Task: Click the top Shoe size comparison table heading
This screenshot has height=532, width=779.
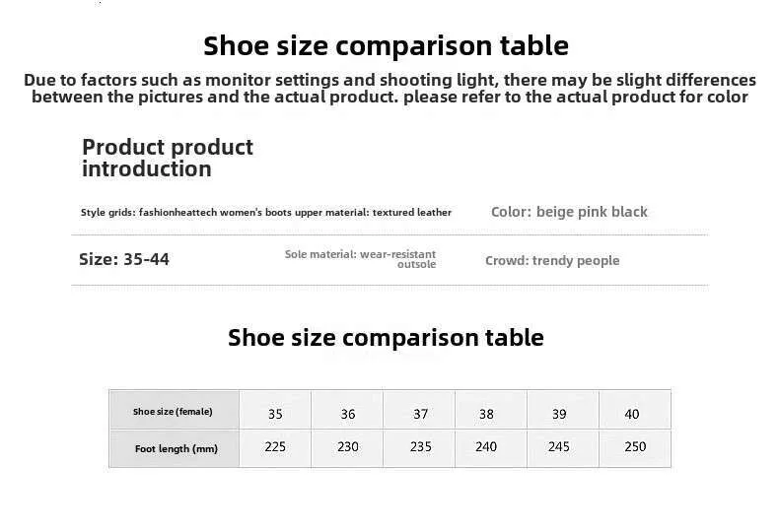Action: point(386,46)
